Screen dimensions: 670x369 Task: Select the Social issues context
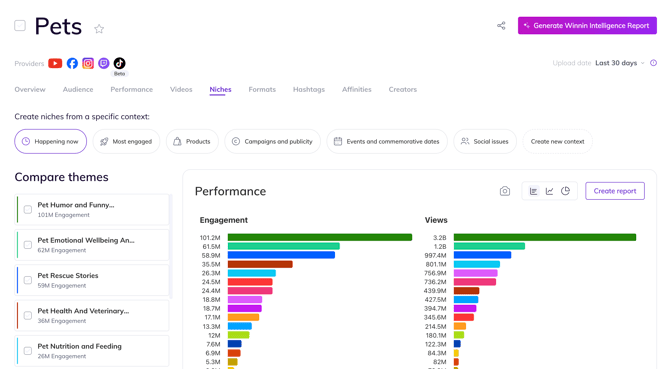(485, 141)
